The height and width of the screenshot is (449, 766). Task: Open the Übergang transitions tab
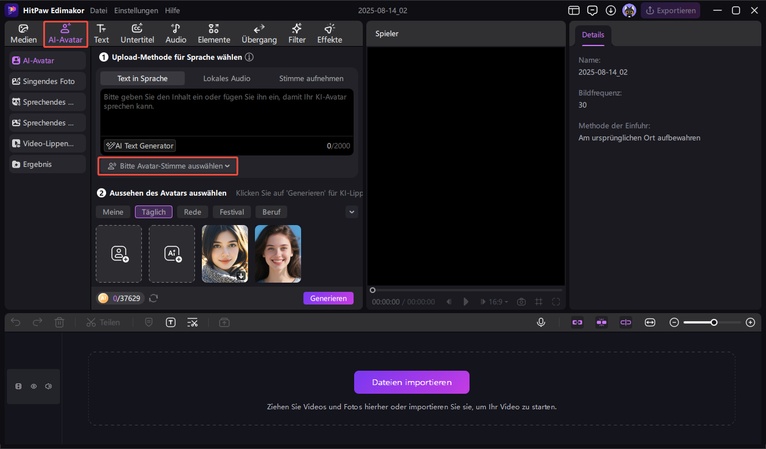click(x=259, y=34)
